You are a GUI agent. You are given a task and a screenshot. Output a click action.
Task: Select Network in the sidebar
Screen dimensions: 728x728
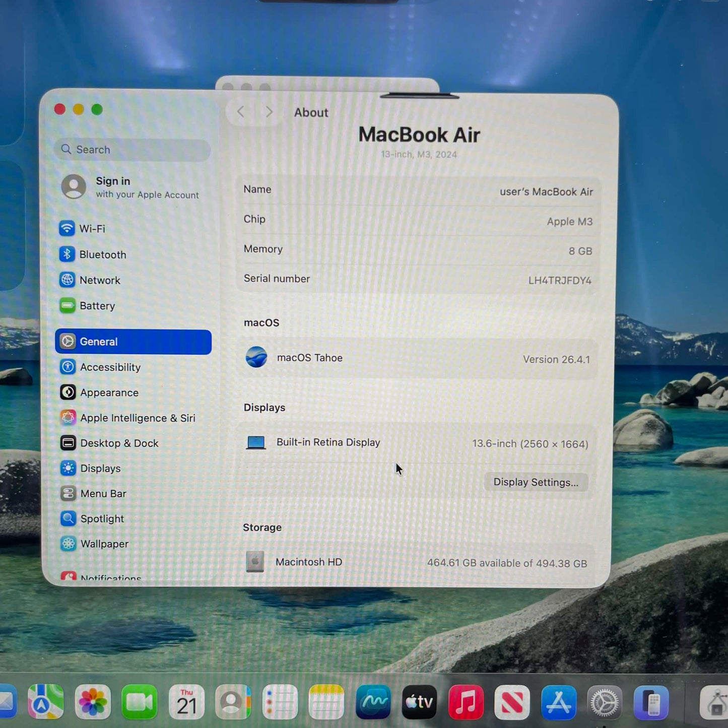tap(90, 280)
